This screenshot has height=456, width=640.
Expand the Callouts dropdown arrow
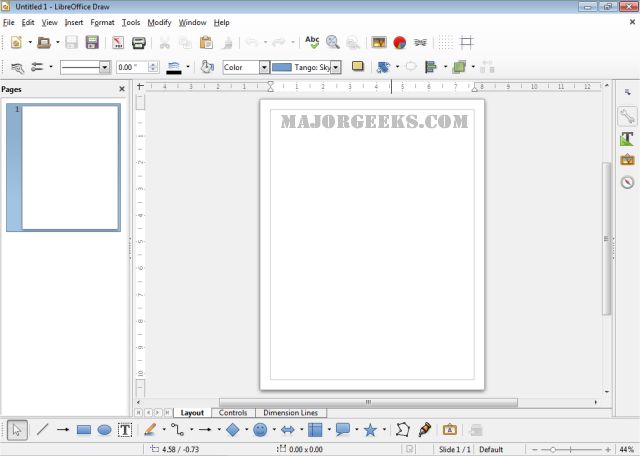click(x=357, y=429)
